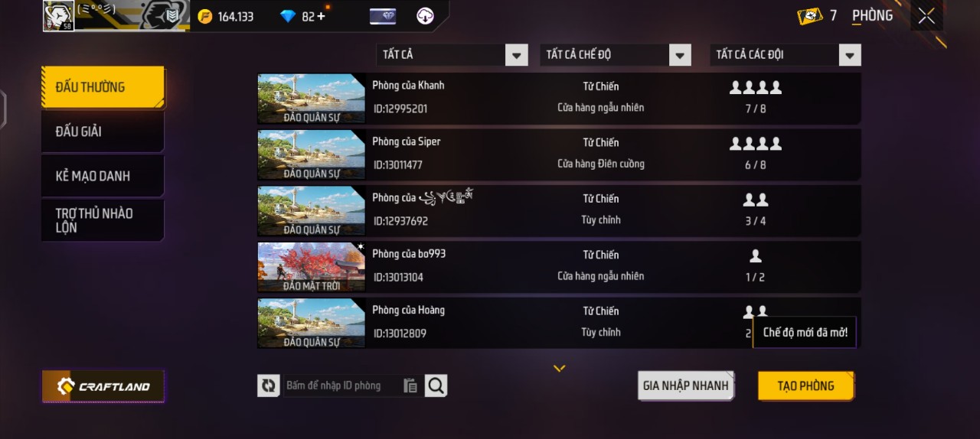Image resolution: width=980 pixels, height=439 pixels.
Task: Expand the TẤT CẢ map filter dropdown
Action: [452, 55]
